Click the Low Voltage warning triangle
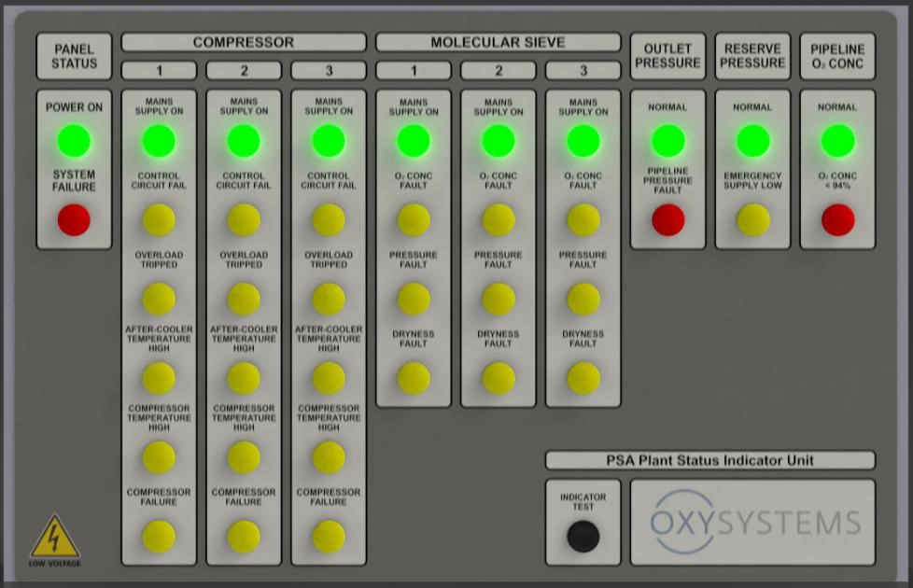Image resolution: width=913 pixels, height=588 pixels. [x=55, y=538]
